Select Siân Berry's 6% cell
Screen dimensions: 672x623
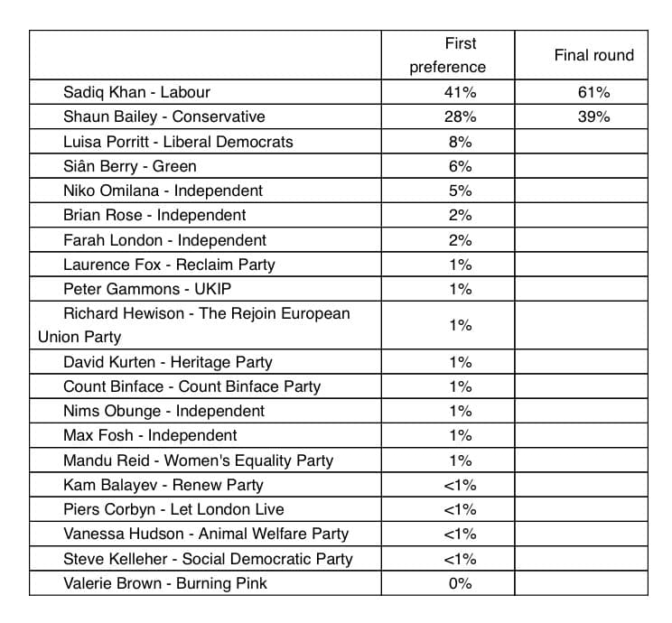click(448, 166)
